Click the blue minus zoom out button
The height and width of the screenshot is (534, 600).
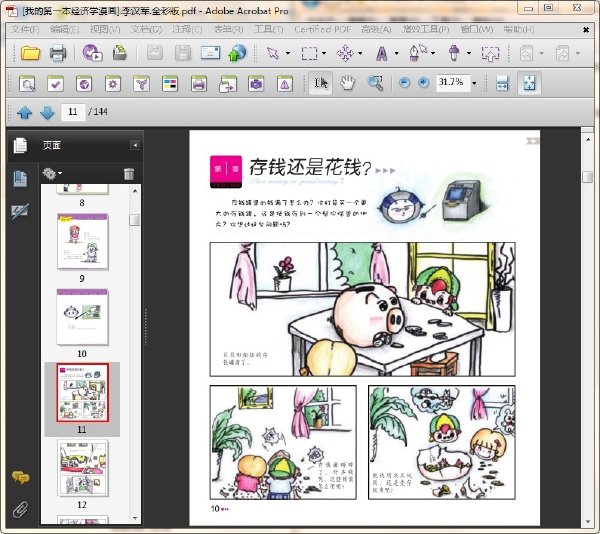point(404,82)
